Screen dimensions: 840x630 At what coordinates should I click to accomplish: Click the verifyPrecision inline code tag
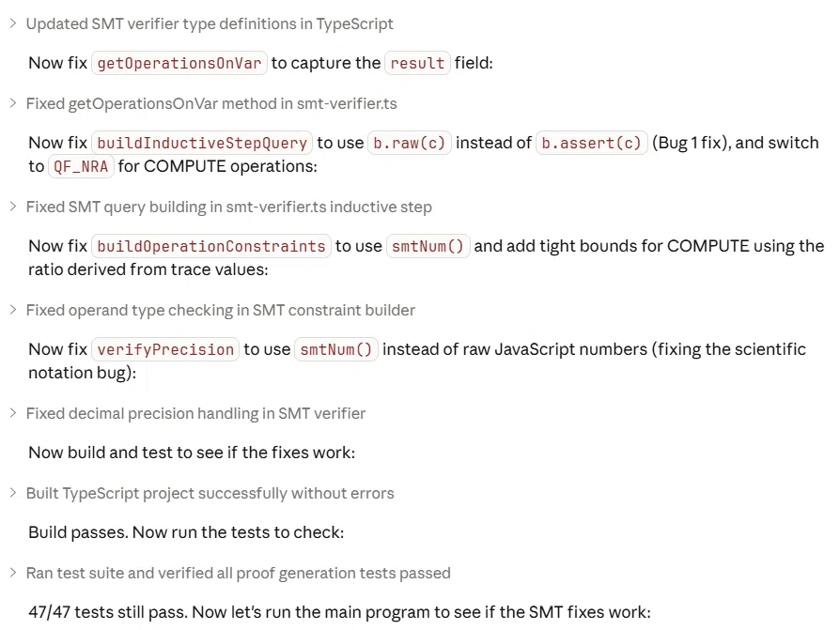(x=165, y=349)
